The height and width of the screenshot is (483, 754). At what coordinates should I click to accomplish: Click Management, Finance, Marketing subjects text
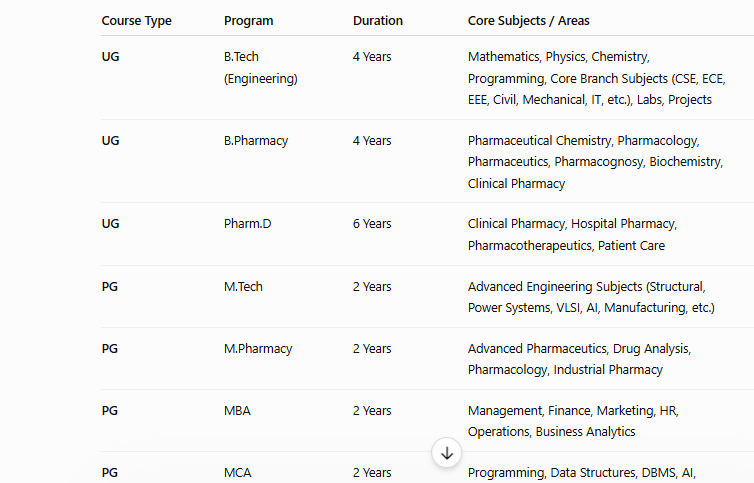click(573, 421)
